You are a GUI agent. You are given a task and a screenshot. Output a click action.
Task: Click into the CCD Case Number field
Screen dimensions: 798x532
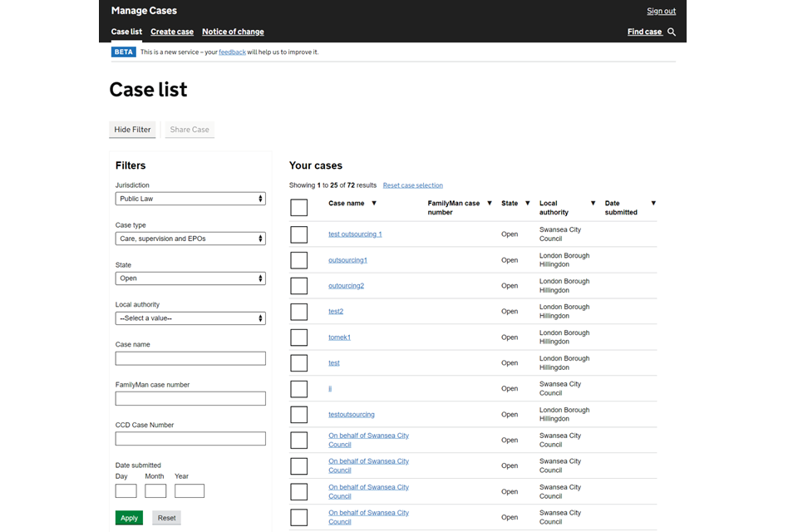190,439
